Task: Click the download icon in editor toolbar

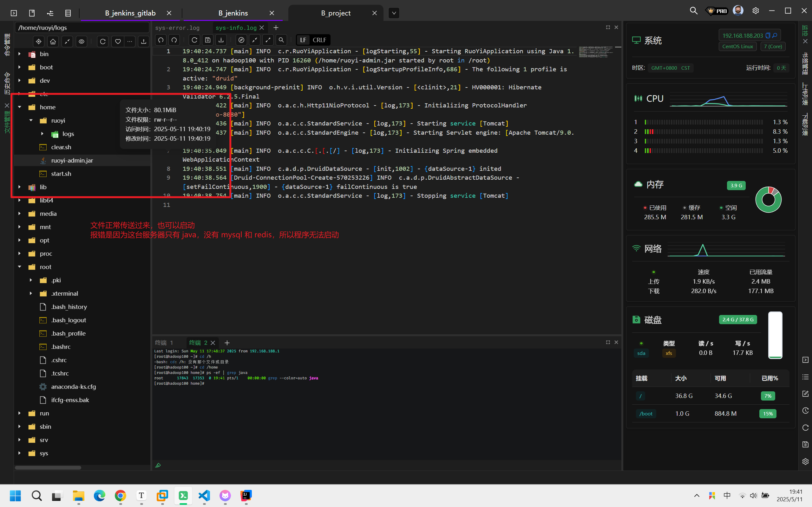Action: pyautogui.click(x=221, y=40)
